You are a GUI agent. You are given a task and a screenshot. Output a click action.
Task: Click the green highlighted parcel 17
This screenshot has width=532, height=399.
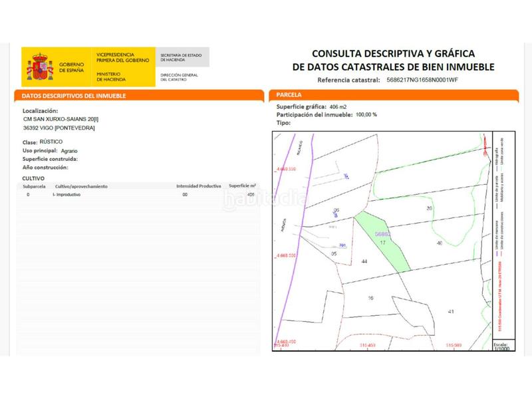[384, 239]
